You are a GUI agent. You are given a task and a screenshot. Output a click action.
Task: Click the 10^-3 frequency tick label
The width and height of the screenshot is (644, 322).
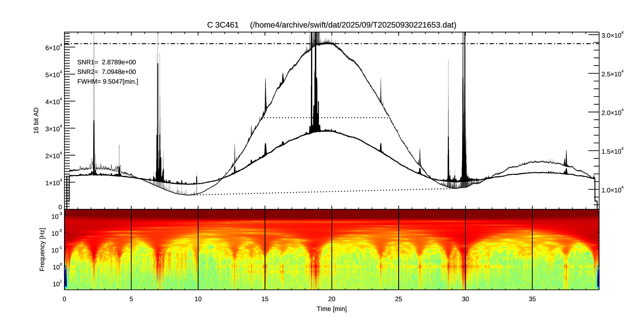tap(57, 216)
